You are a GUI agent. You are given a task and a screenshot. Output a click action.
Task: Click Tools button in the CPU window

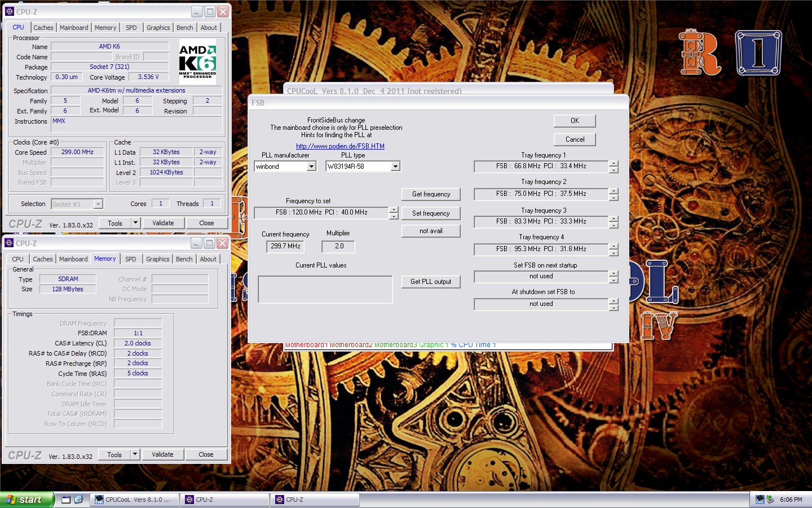(115, 223)
